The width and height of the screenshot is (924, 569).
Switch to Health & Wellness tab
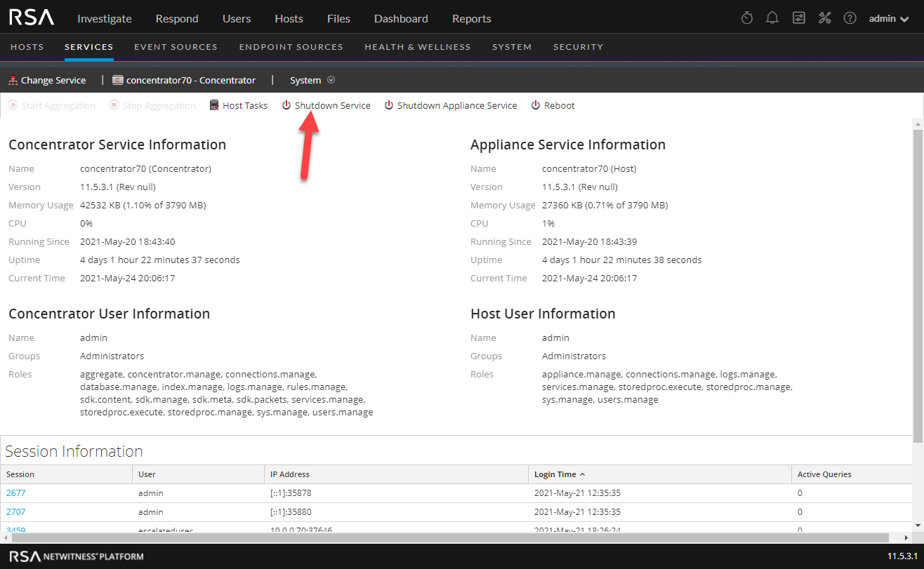[x=417, y=47]
